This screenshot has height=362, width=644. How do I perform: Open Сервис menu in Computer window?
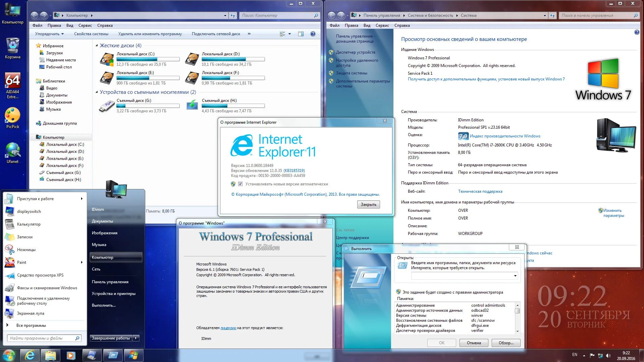[x=85, y=25]
